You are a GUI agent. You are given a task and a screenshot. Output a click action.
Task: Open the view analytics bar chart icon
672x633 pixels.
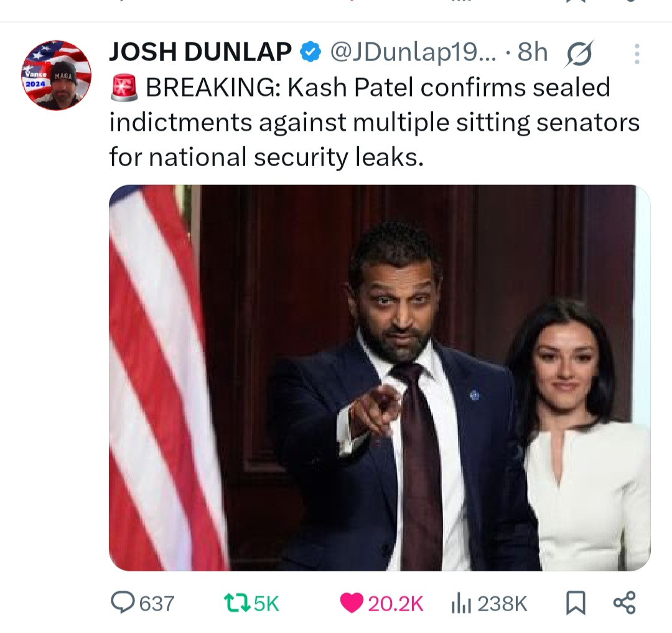click(x=460, y=603)
